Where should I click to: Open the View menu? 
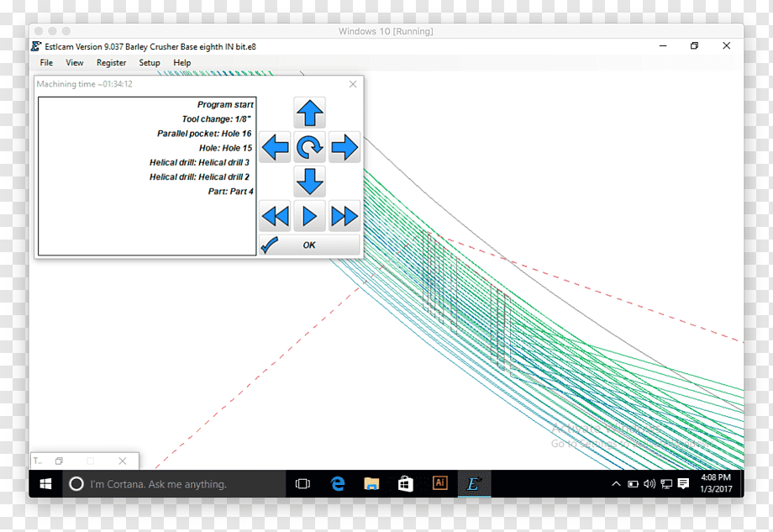click(x=75, y=63)
